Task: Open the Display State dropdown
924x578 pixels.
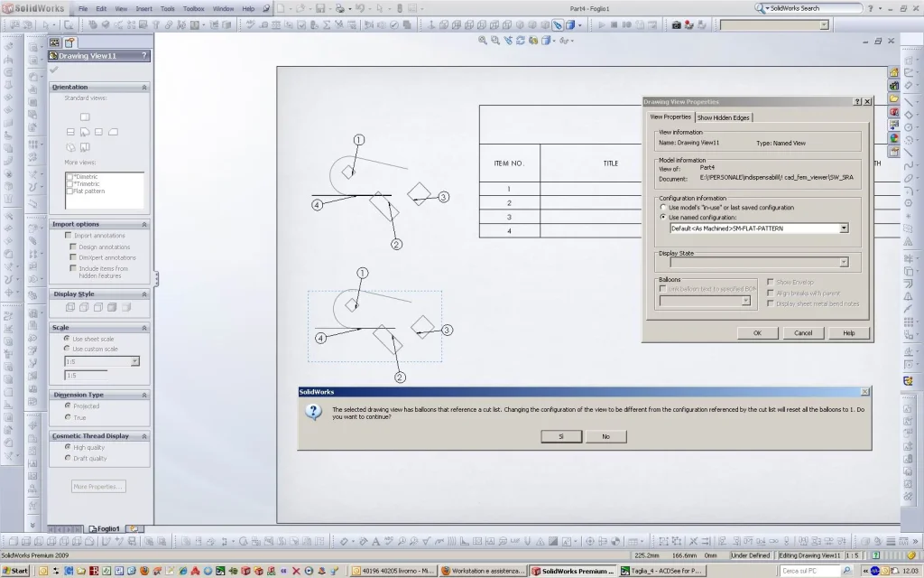Action: 844,263
